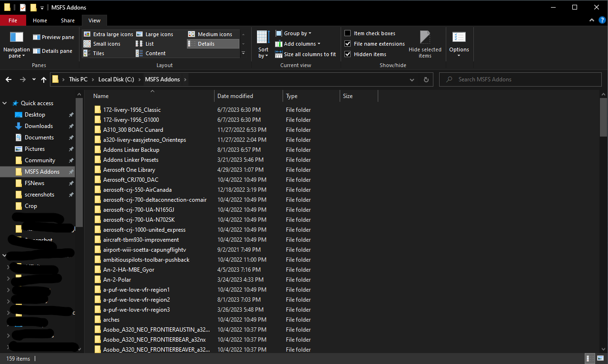
Task: Select the Aerosoft One Library folder
Action: 129,170
